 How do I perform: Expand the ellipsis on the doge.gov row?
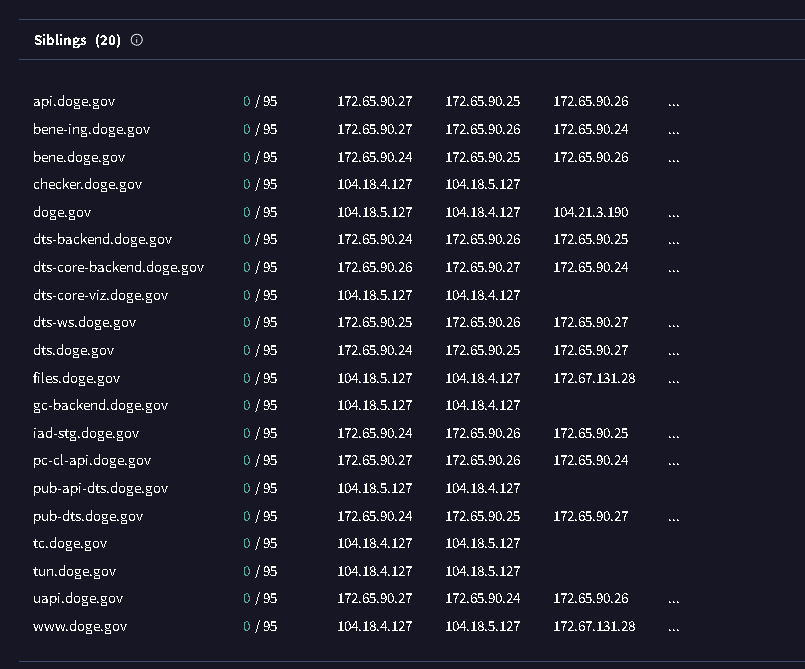coord(673,212)
